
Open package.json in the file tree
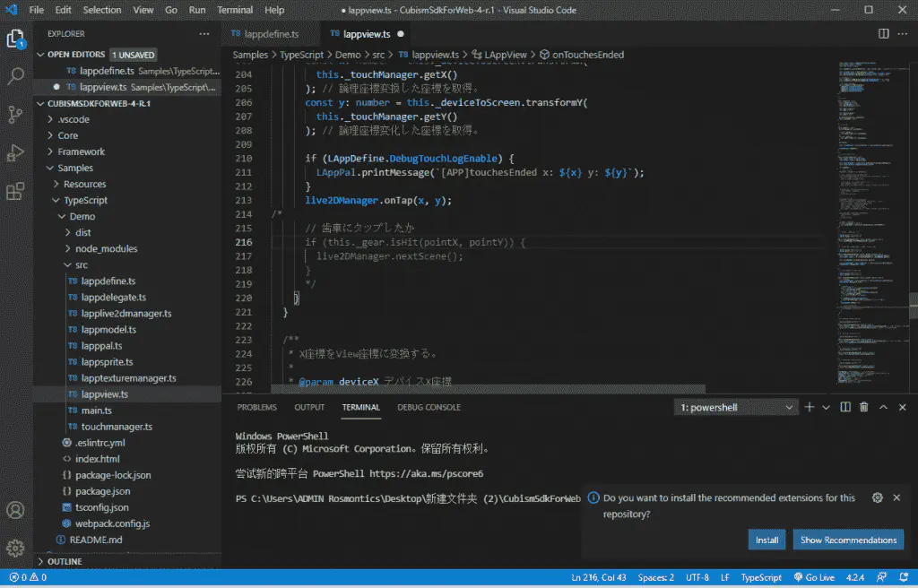pos(102,491)
